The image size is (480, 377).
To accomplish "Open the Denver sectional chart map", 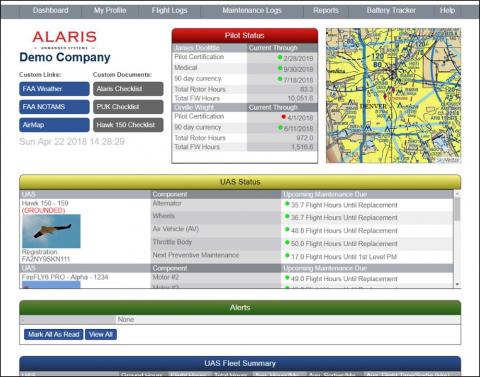I will pyautogui.click(x=393, y=96).
